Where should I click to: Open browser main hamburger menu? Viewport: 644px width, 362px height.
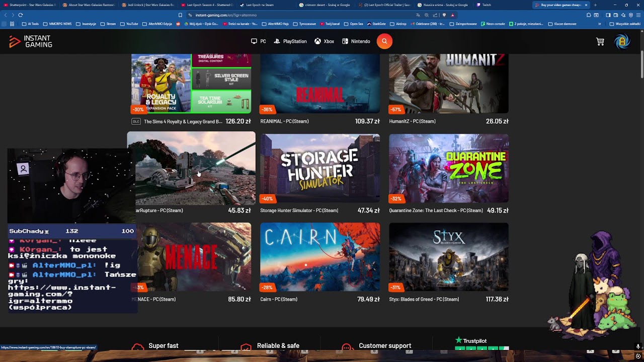click(638, 15)
